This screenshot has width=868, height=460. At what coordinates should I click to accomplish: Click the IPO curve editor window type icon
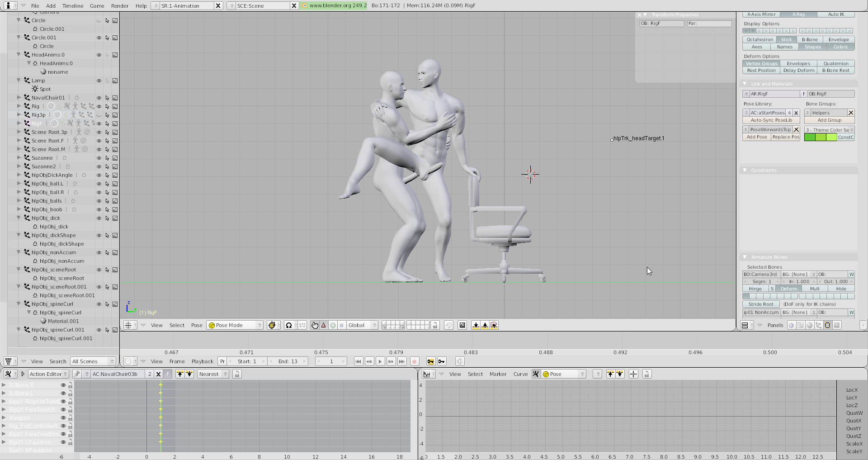coord(429,374)
